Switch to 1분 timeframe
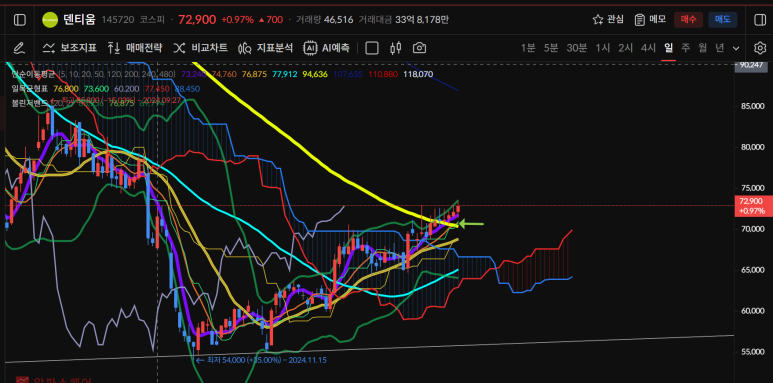 tap(528, 48)
